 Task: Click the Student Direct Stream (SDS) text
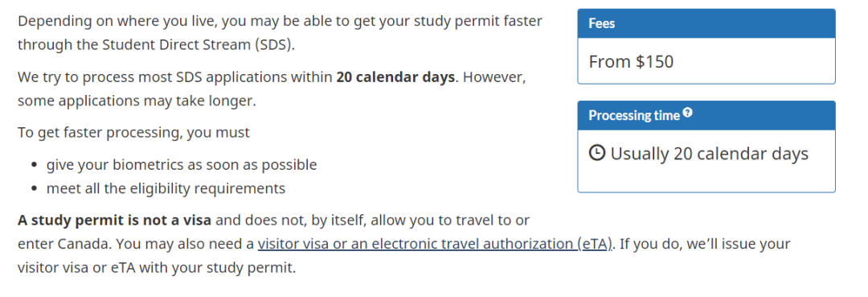tap(197, 45)
